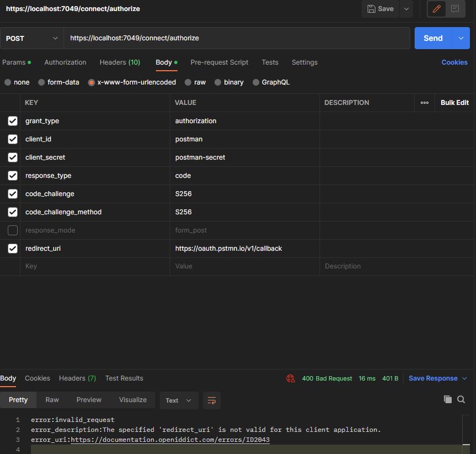Viewport: 476px width, 454px height.
Task: Uncheck the redirect_uri row checkbox
Action: coord(13,249)
